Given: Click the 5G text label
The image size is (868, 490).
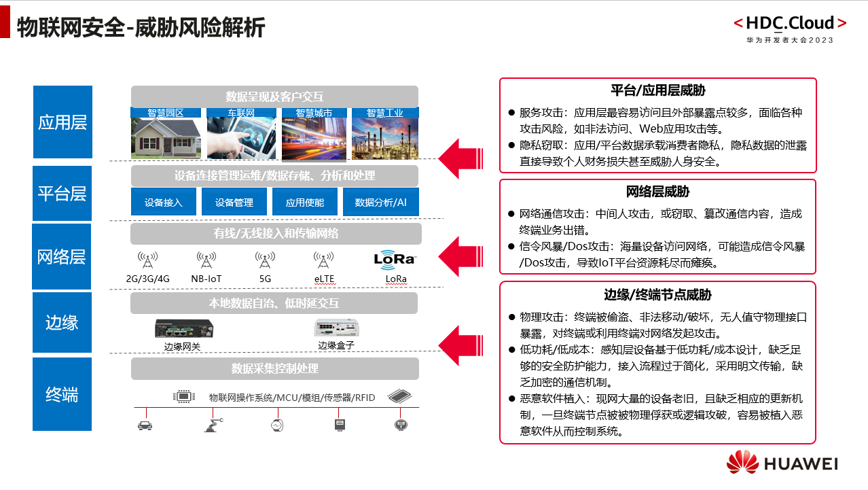Looking at the screenshot, I should tap(265, 279).
